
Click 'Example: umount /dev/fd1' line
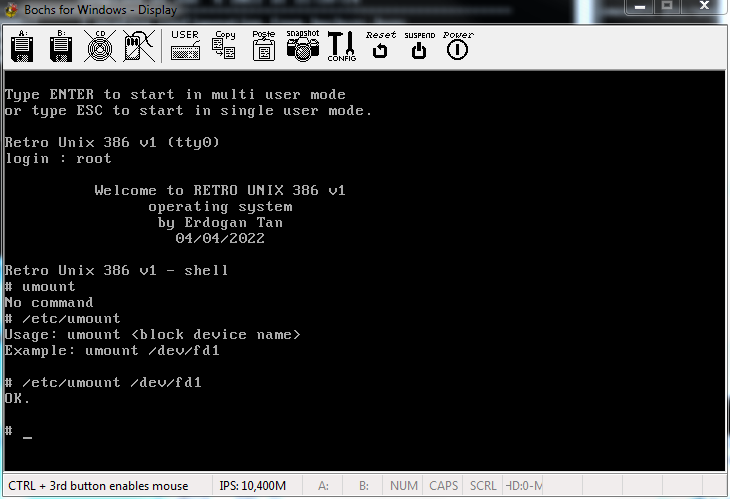pyautogui.click(x=112, y=351)
